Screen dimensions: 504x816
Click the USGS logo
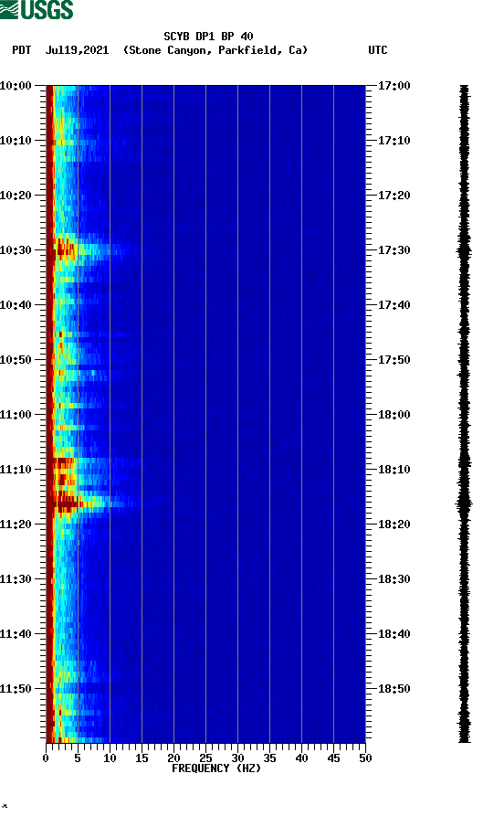[x=37, y=9]
